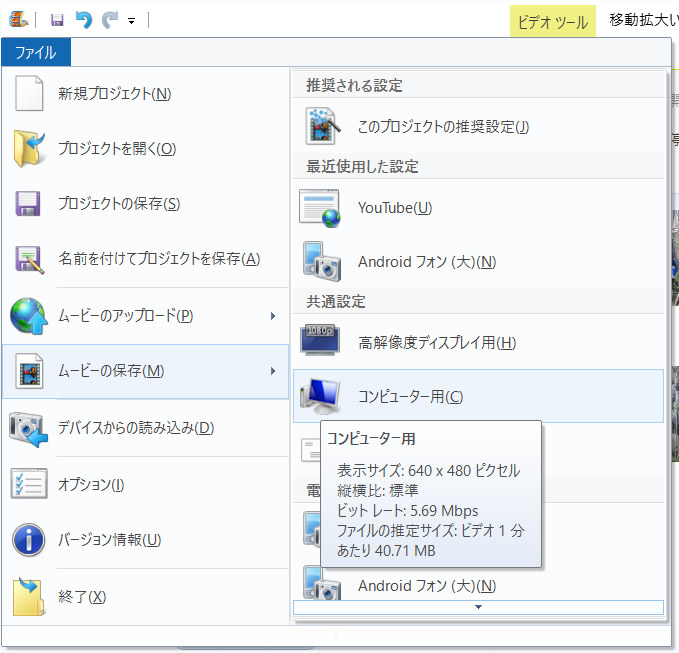Screen dimensions: 679x653
Task: Switch to the ビデオ ツール tab
Action: (552, 22)
